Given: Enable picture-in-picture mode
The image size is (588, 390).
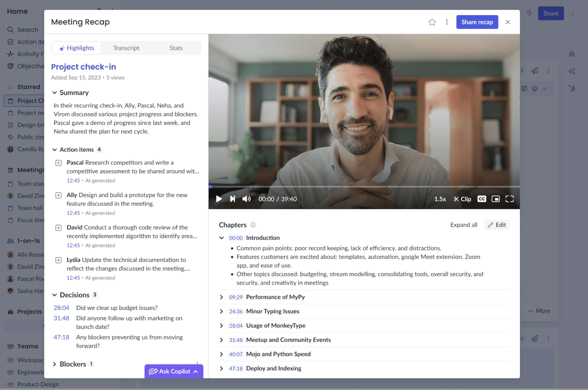Looking at the screenshot, I should coord(496,199).
